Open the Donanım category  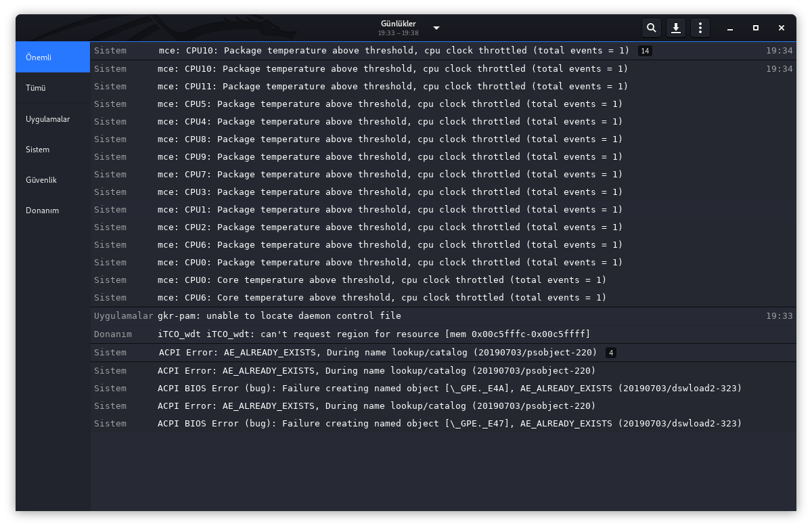pos(53,211)
